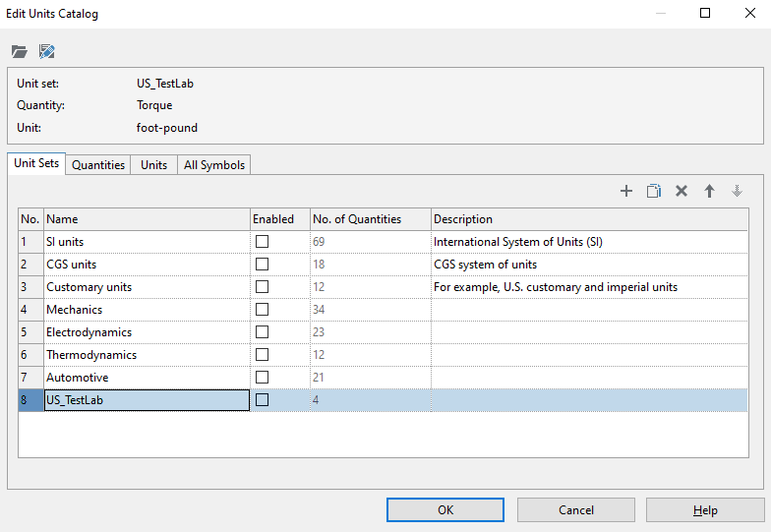Screen dimensions: 771x532
Task: Check the US_TestLab Enabled checkbox
Action: [x=262, y=400]
